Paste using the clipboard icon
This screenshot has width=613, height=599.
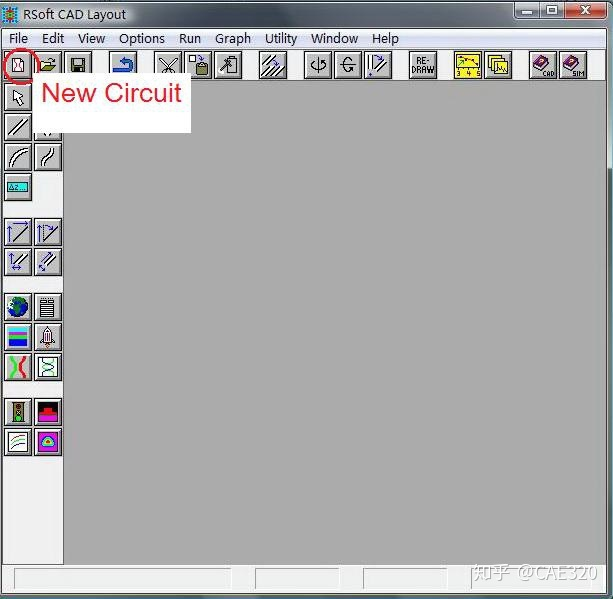pyautogui.click(x=198, y=65)
